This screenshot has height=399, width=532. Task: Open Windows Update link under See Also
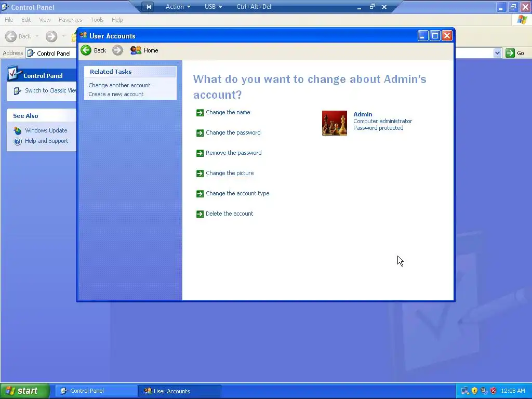click(x=46, y=130)
